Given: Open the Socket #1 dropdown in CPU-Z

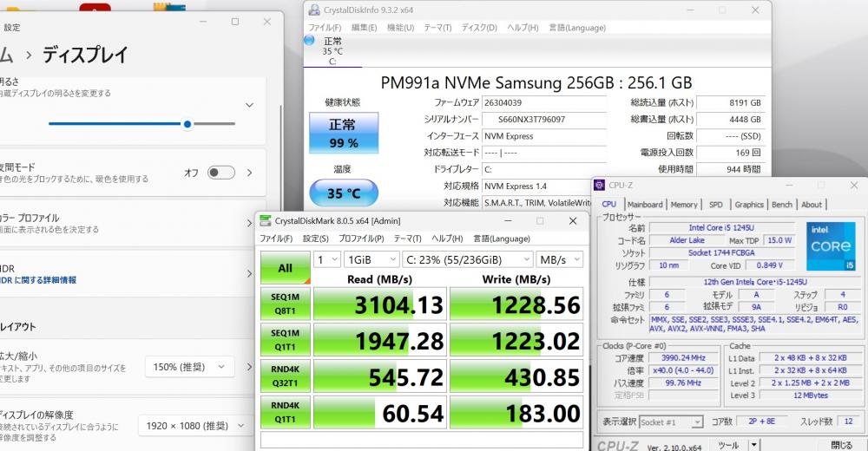Looking at the screenshot, I should [x=671, y=422].
